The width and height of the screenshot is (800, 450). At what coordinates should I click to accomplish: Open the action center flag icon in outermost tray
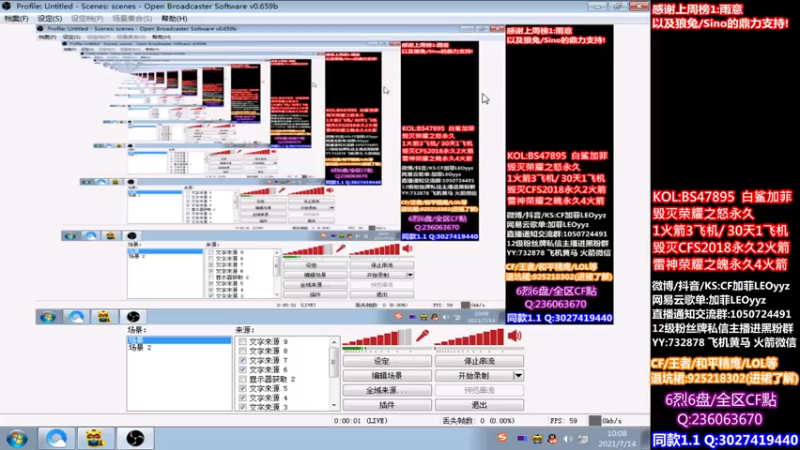point(583,439)
